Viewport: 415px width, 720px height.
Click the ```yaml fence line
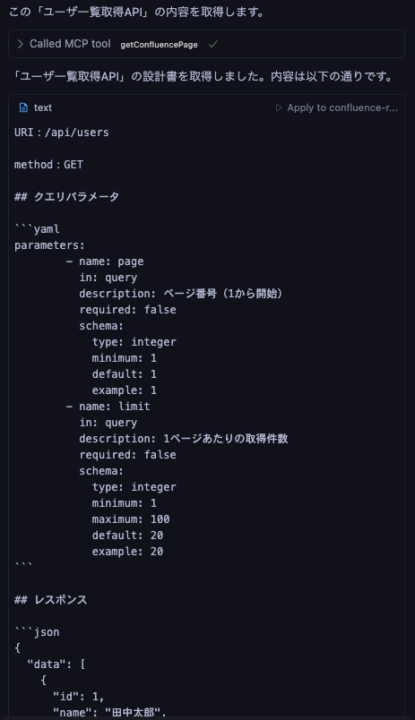[37, 229]
